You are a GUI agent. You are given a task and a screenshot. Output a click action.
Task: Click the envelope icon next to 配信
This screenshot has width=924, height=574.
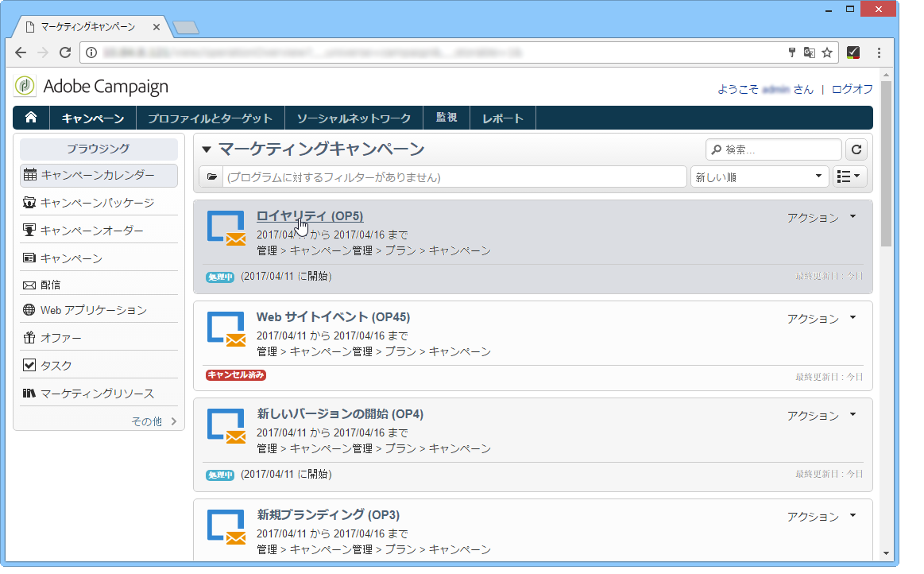29,285
